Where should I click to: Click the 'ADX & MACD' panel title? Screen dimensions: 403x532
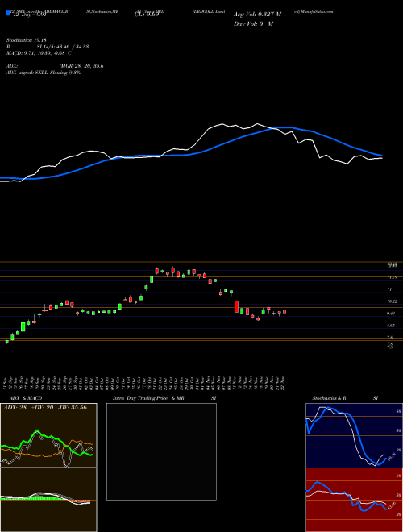(x=26, y=398)
